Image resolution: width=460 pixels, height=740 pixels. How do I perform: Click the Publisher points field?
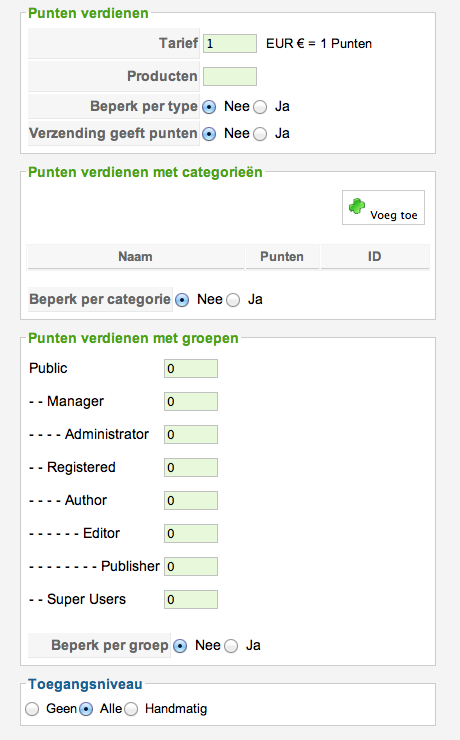pyautogui.click(x=191, y=567)
